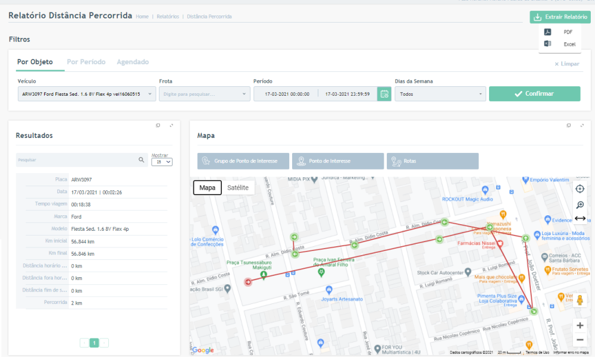Click the Km final value 56.846 km
The width and height of the screenshot is (595, 364).
click(83, 253)
